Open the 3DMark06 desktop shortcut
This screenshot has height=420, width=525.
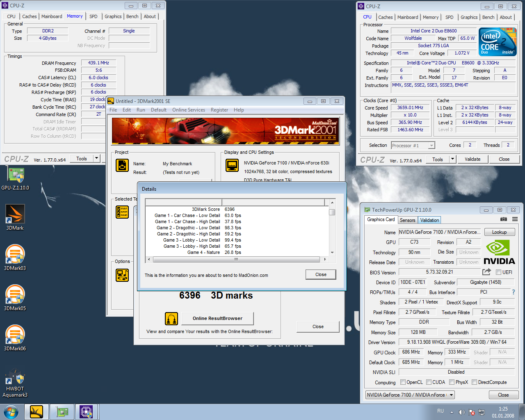[15, 337]
